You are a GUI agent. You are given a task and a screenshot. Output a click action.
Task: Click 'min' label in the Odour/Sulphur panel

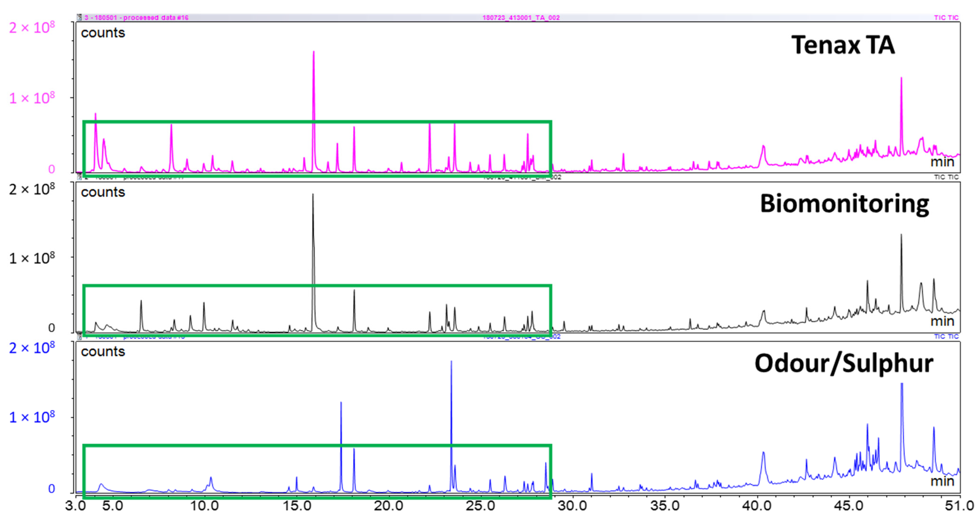coord(942,481)
